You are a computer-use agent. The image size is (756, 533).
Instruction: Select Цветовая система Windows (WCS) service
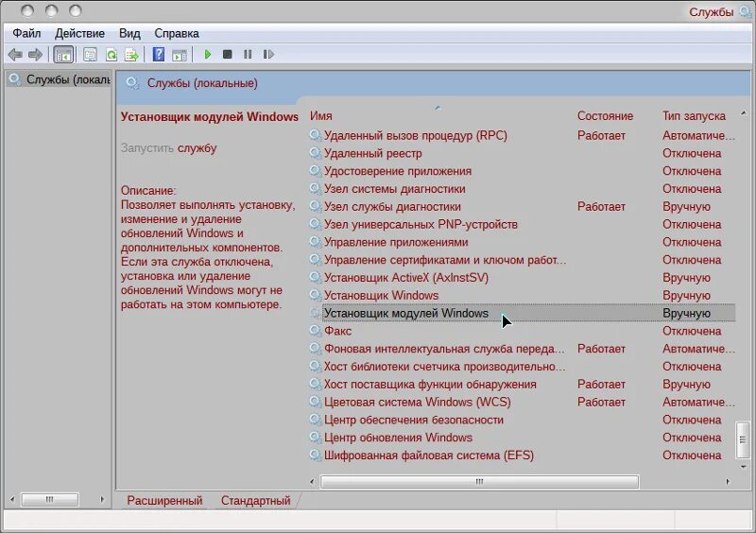click(x=522, y=403)
